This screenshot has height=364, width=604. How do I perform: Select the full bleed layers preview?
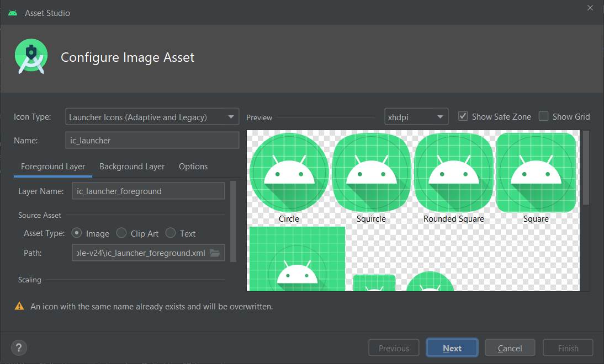297,259
